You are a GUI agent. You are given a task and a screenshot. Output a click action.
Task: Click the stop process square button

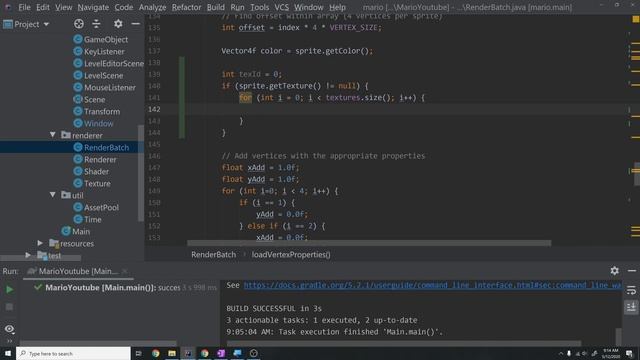(9, 307)
